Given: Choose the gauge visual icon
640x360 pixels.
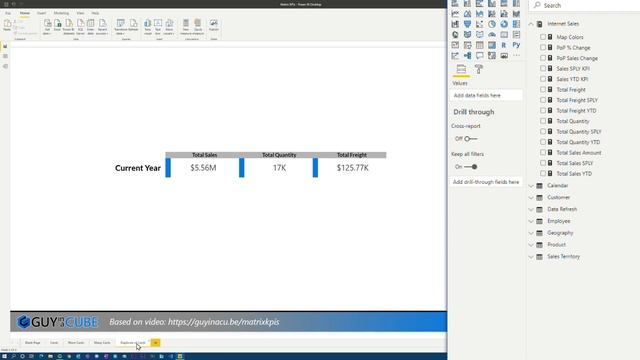Looking at the screenshot, I should point(492,35).
